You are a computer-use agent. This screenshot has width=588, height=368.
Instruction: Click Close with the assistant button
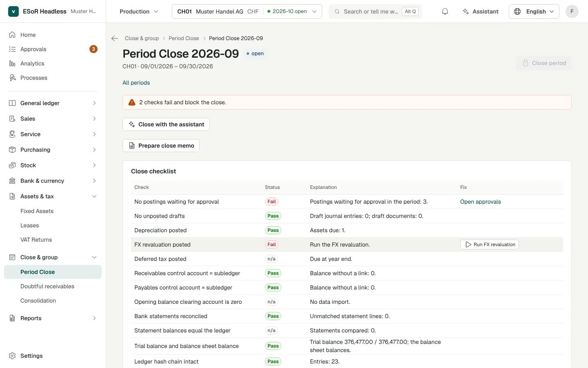click(x=166, y=124)
